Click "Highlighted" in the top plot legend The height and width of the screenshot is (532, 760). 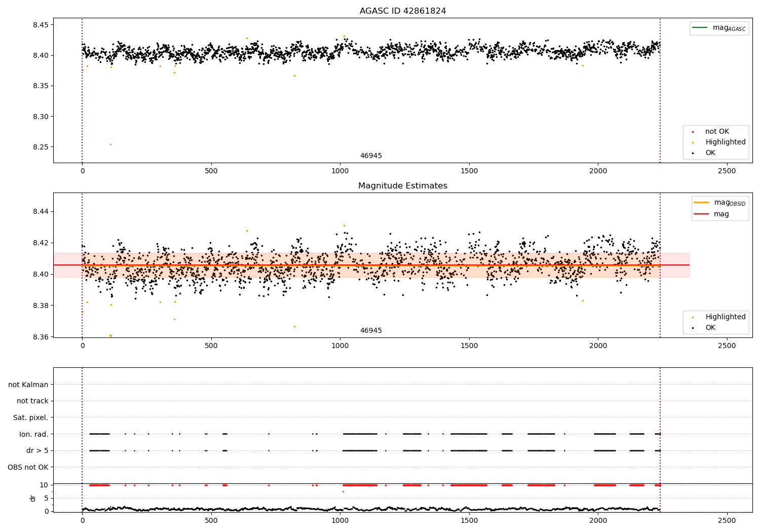(x=726, y=142)
